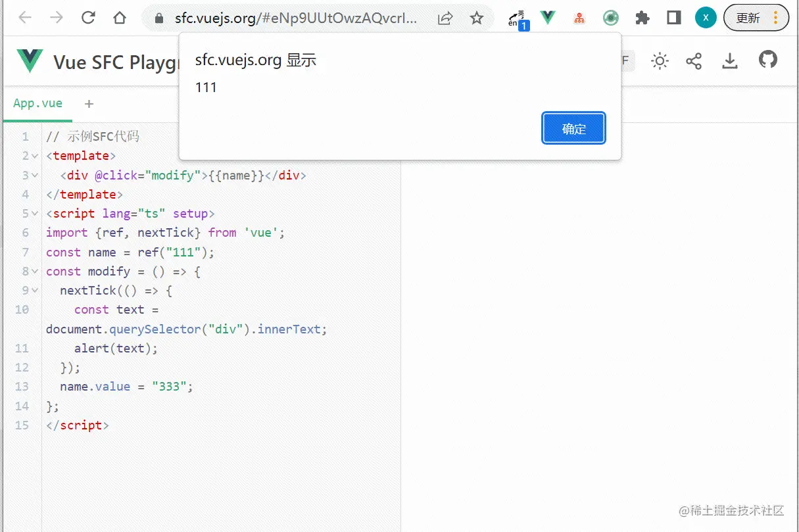Screen dimensions: 799x532
Task: Confirm the alert with 确定
Action: (x=573, y=128)
